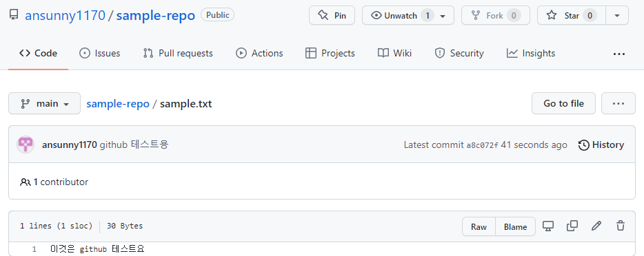Open file in GitHub Desktop icon
The image size is (644, 256).
click(x=548, y=226)
